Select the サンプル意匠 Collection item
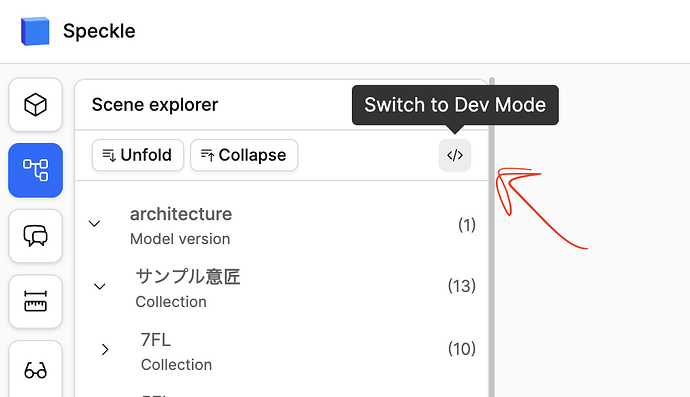The width and height of the screenshot is (690, 397). 282,288
